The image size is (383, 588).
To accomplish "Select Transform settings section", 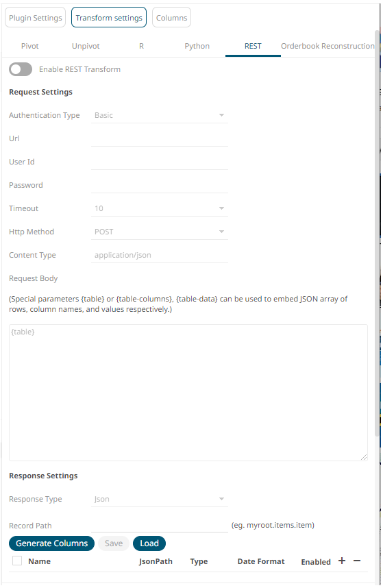I will click(109, 18).
